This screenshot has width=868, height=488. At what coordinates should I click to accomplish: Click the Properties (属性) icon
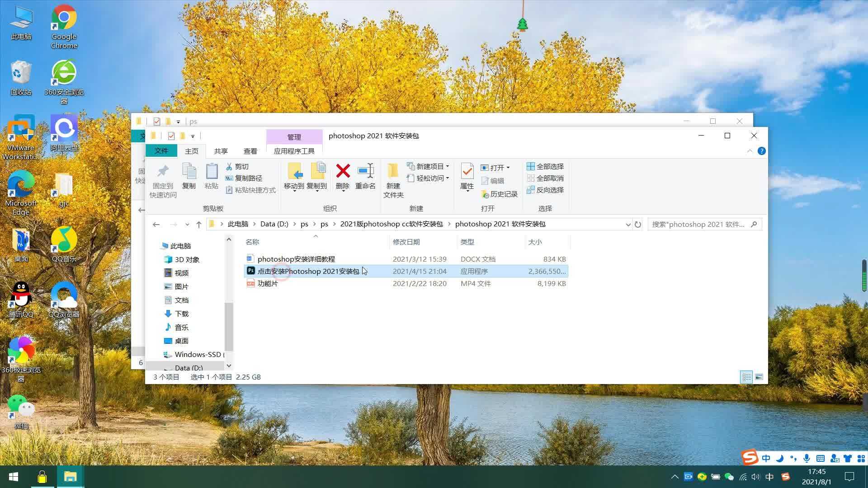pos(467,172)
